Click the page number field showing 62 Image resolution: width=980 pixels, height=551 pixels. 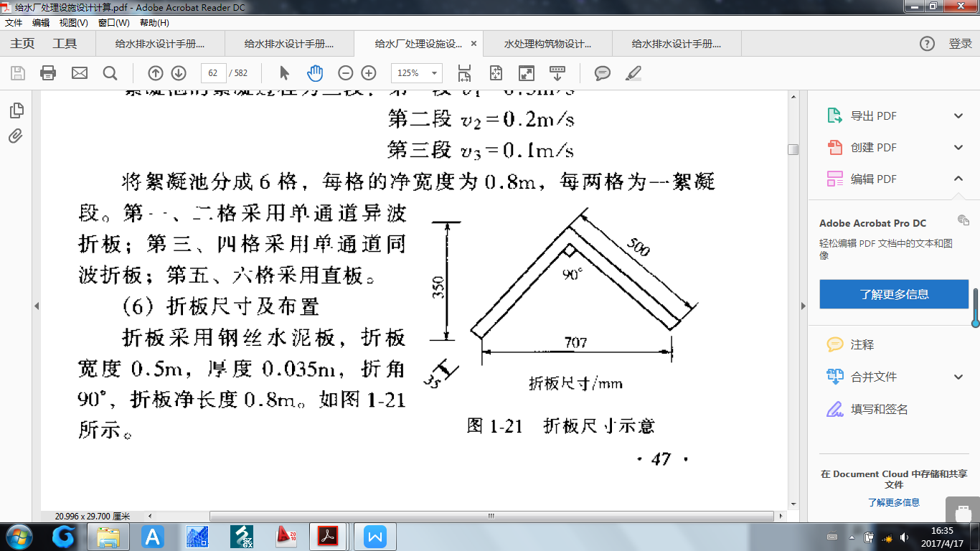point(212,73)
